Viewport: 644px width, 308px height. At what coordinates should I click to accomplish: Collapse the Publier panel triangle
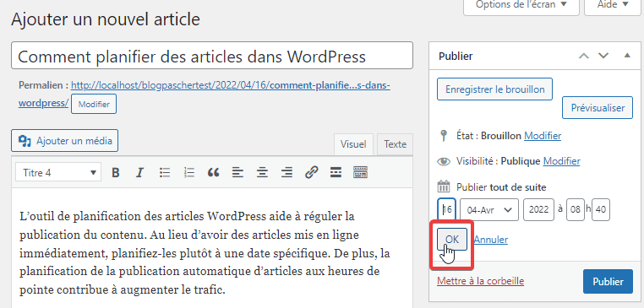pos(627,56)
